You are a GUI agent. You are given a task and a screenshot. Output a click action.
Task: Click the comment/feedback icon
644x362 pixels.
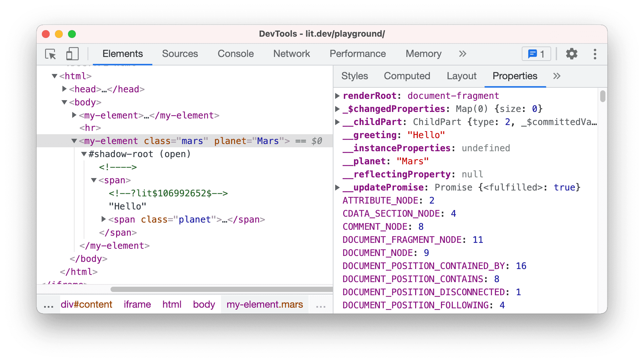[x=536, y=54]
